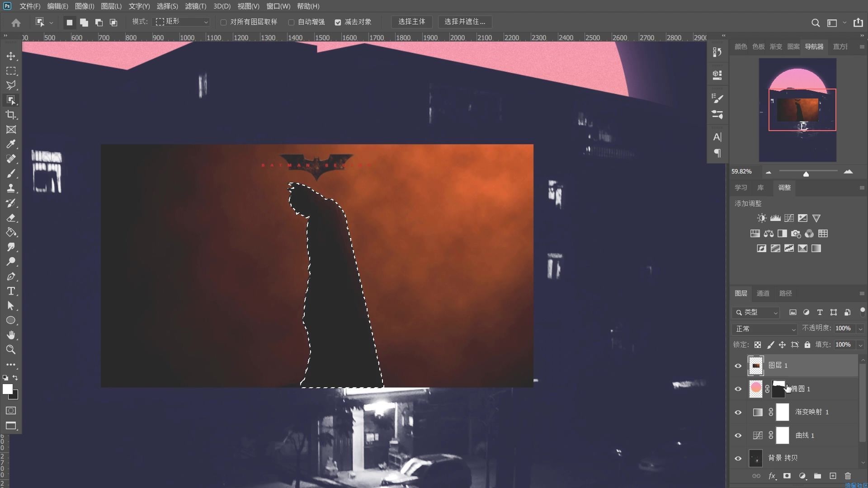Open the 选择(S) menu
868x488 pixels.
click(167, 6)
